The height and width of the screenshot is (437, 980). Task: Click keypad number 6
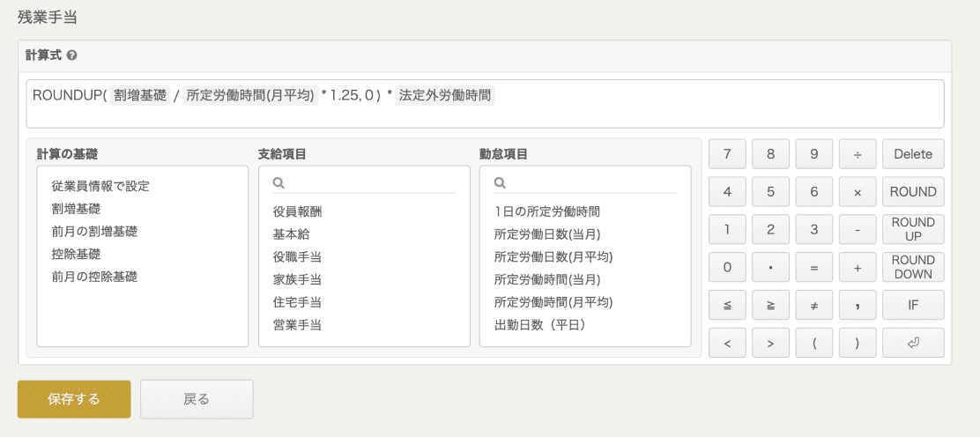813,192
